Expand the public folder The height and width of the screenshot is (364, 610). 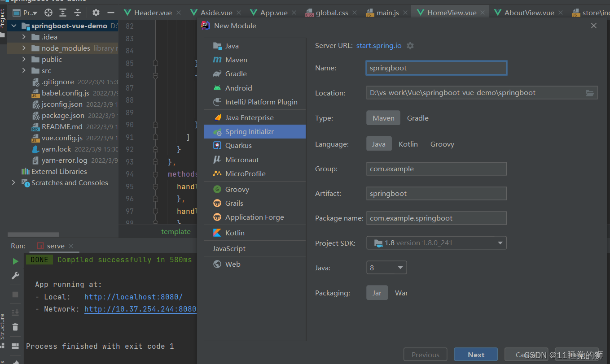click(24, 59)
